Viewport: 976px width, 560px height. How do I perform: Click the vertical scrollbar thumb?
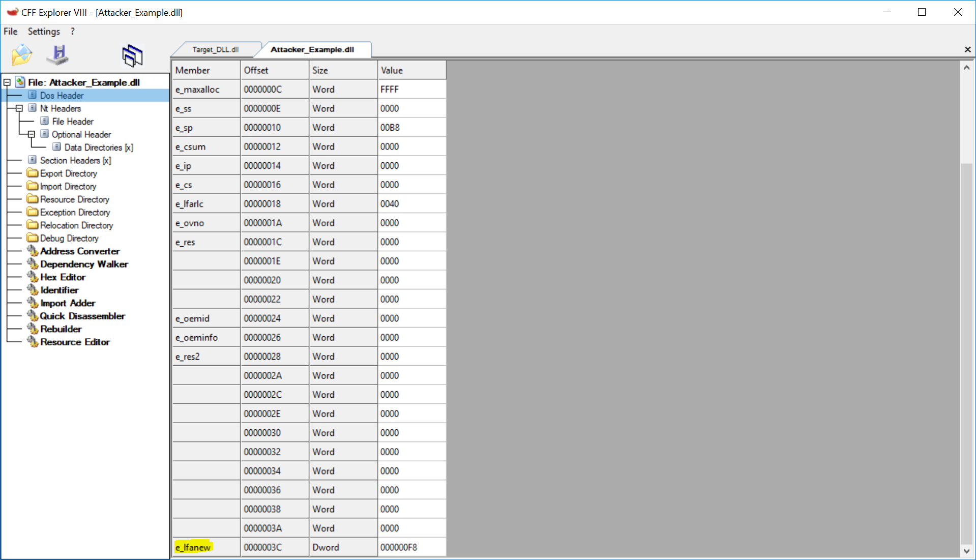[x=966, y=353]
